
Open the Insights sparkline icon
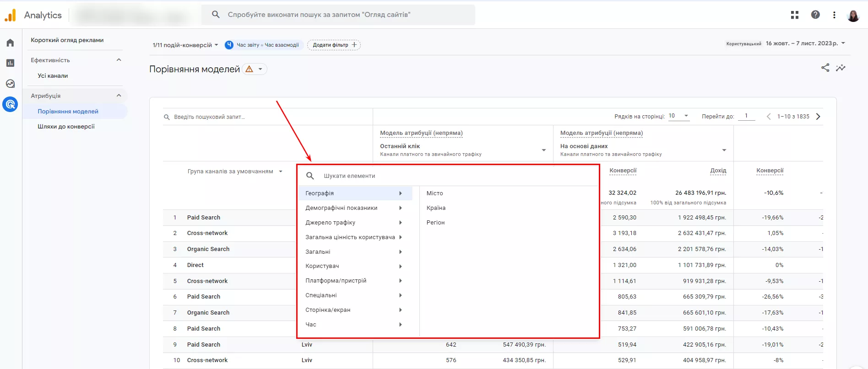pyautogui.click(x=841, y=68)
